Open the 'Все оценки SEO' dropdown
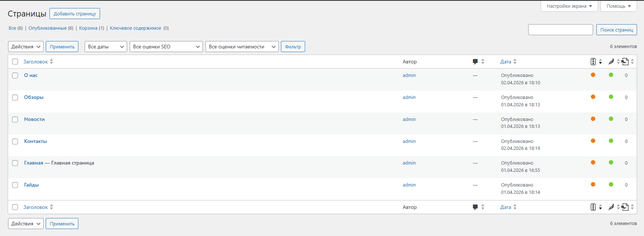644x236 pixels. [x=166, y=47]
